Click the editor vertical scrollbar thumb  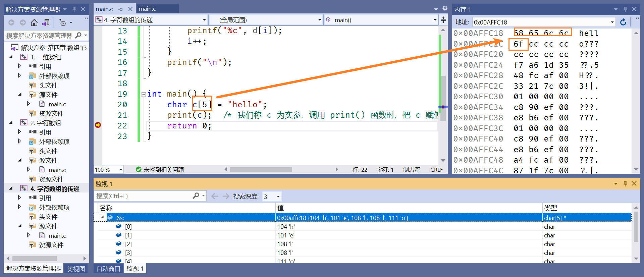pos(443,98)
